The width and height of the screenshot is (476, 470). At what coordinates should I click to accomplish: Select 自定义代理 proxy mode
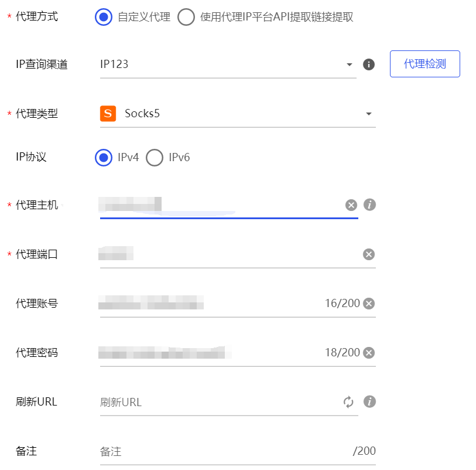coord(103,17)
